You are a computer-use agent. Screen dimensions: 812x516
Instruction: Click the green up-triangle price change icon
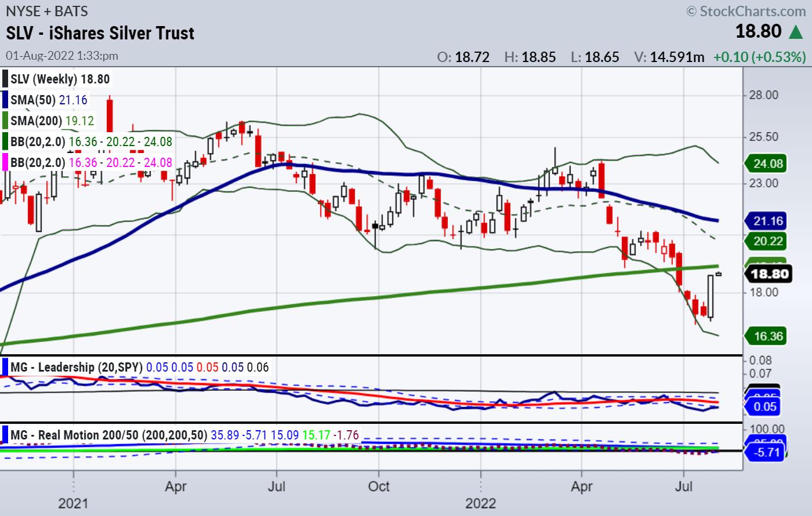796,32
